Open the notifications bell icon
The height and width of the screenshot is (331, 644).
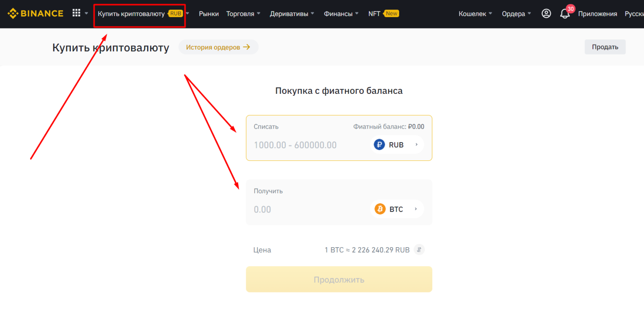[x=565, y=14]
